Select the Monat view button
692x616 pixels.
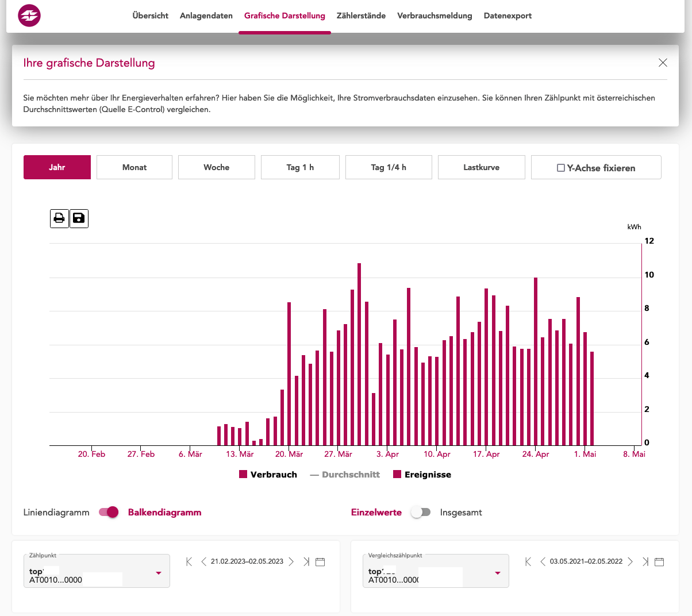[134, 167]
